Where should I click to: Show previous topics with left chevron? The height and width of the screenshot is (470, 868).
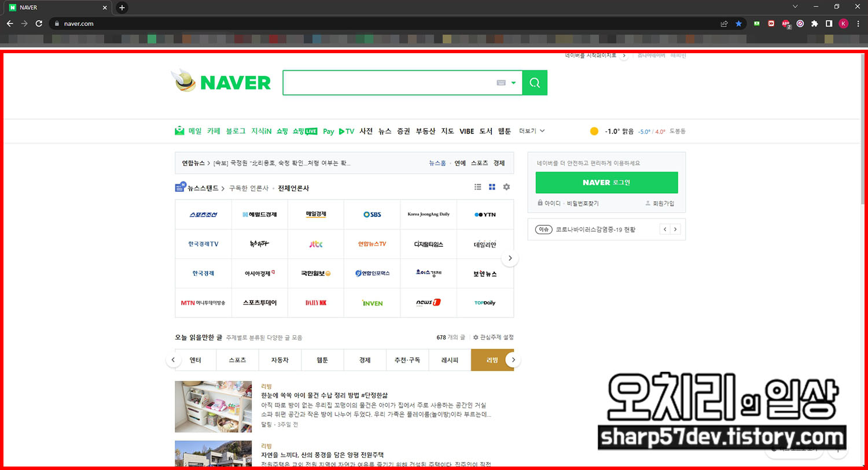point(173,360)
